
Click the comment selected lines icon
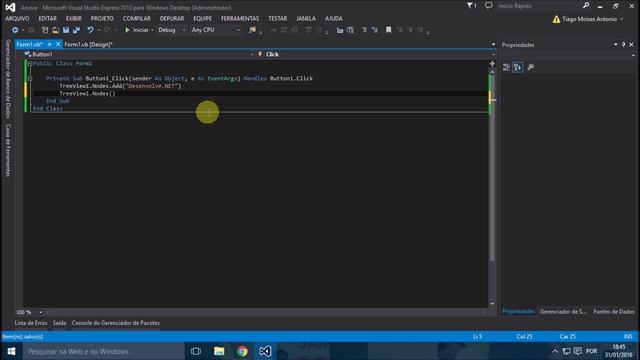(x=364, y=30)
